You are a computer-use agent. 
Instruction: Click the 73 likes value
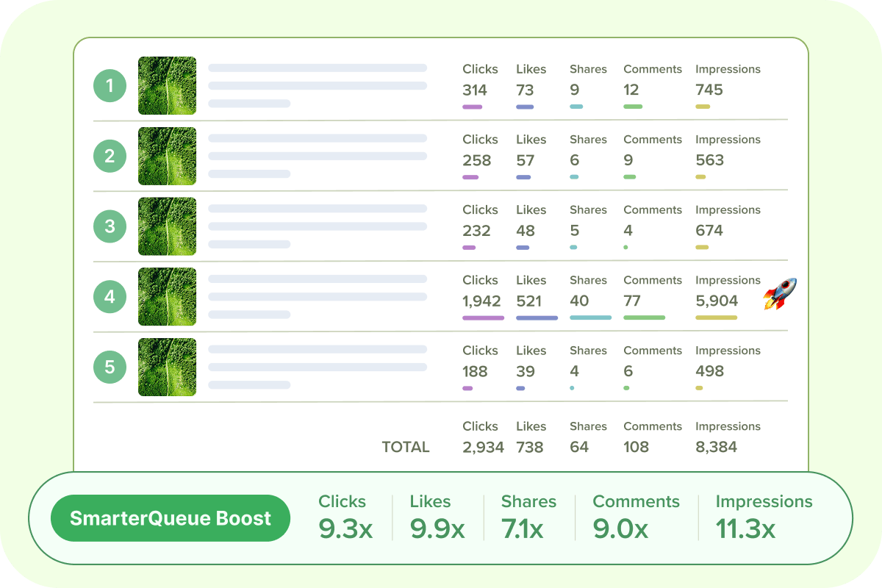click(525, 90)
